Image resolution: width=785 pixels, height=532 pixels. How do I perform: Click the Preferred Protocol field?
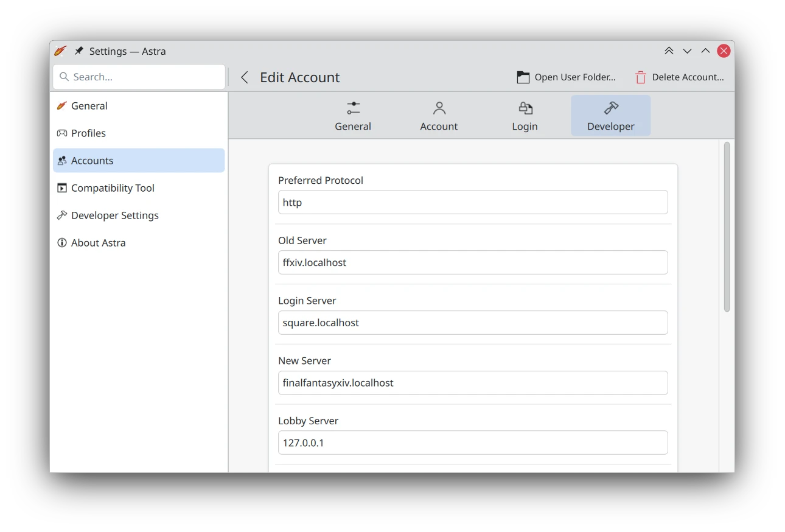coord(473,202)
